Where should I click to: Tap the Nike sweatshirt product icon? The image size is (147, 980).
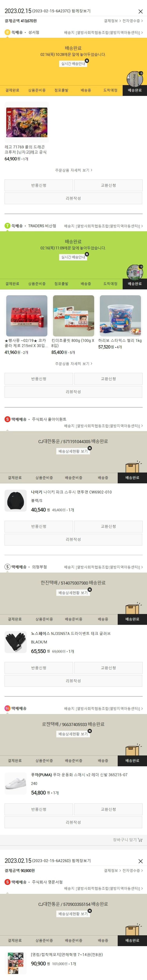(15, 500)
